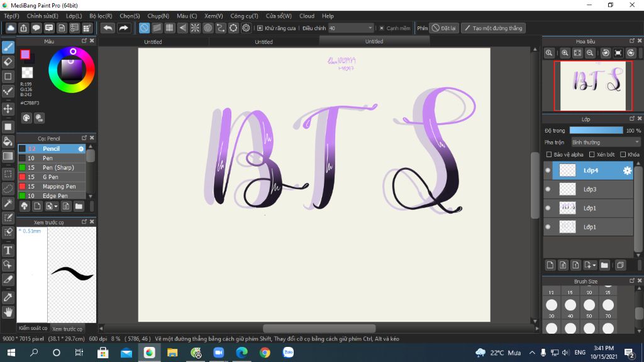Enable the radial snap guide
644x362 pixels.
(x=195, y=28)
